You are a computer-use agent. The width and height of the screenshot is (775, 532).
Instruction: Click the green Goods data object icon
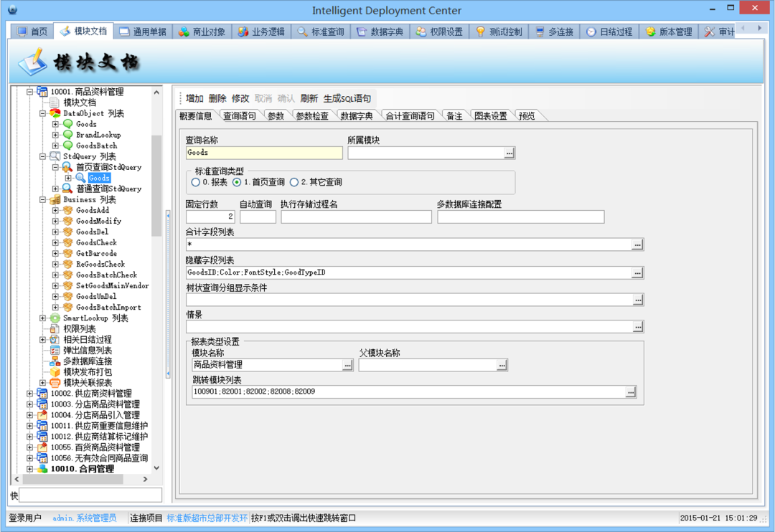click(67, 124)
